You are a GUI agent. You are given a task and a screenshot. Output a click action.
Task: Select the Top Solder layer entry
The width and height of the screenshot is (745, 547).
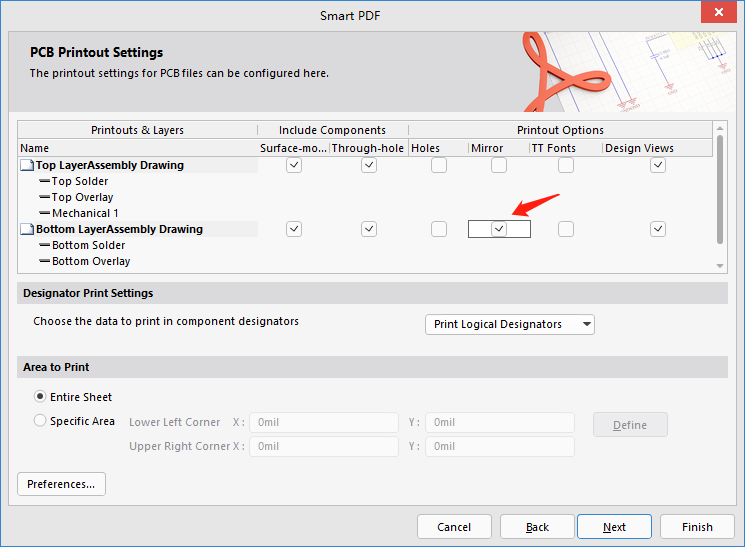point(80,181)
